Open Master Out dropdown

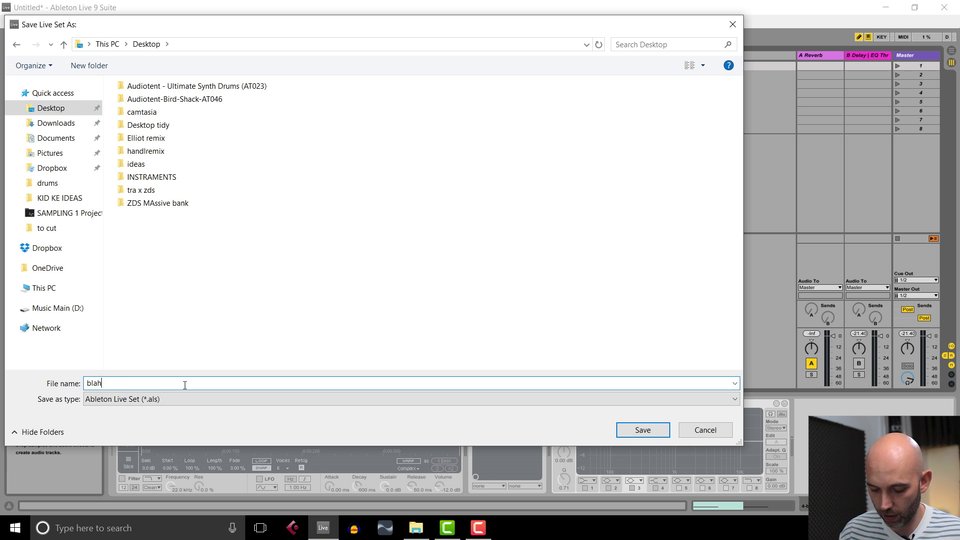(x=916, y=296)
